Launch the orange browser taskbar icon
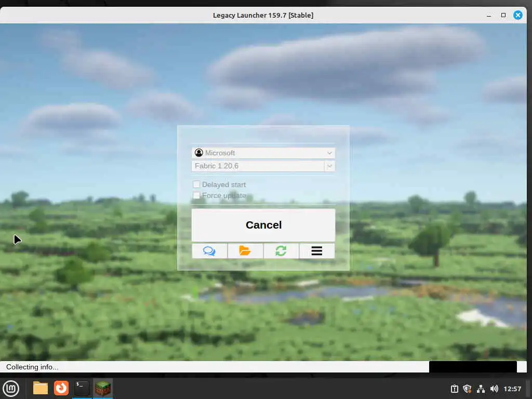Image resolution: width=532 pixels, height=399 pixels. pos(61,389)
